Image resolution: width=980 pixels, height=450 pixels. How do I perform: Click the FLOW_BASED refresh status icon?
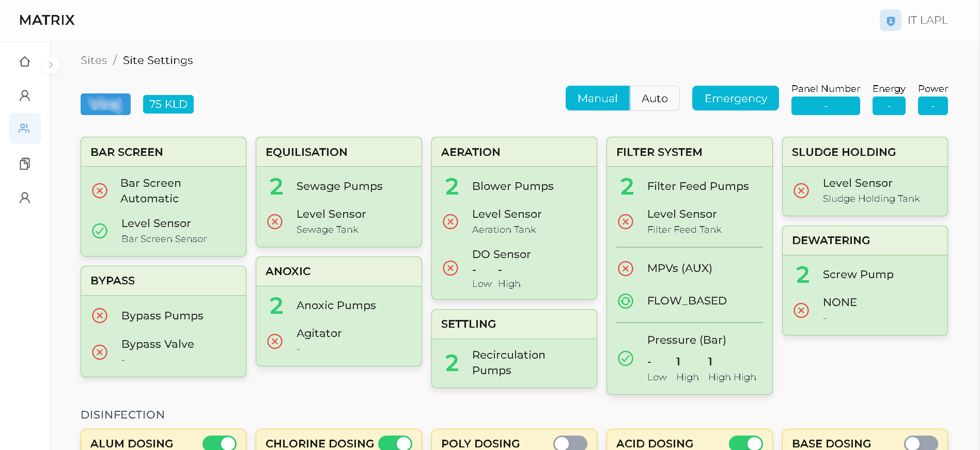(x=626, y=301)
